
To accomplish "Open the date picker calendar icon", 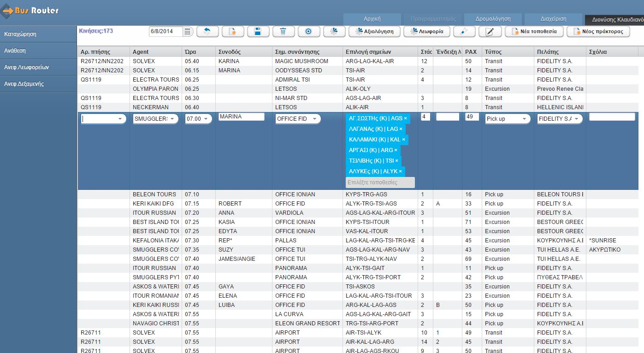I will [x=187, y=31].
